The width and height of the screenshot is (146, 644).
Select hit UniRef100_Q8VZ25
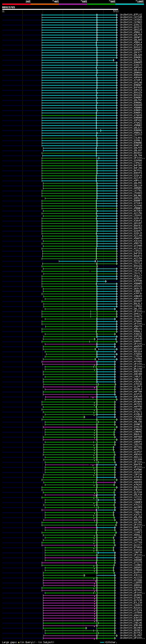pos(131,30)
